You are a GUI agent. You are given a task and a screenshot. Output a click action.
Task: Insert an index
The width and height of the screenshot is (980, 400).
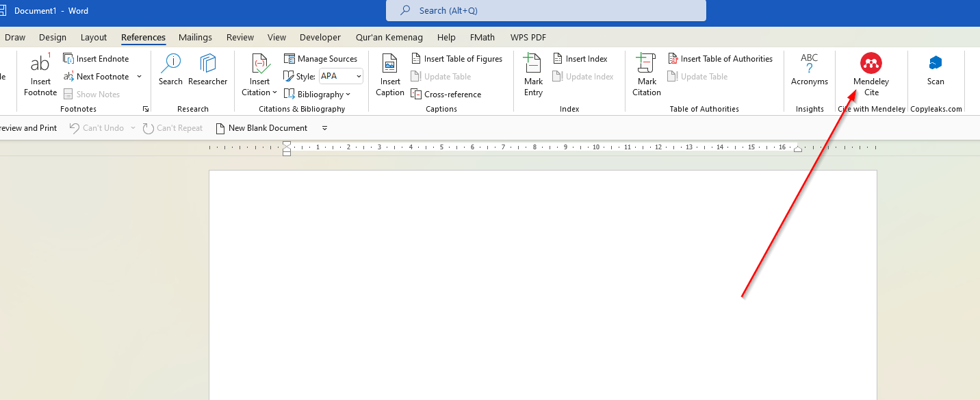click(x=581, y=58)
